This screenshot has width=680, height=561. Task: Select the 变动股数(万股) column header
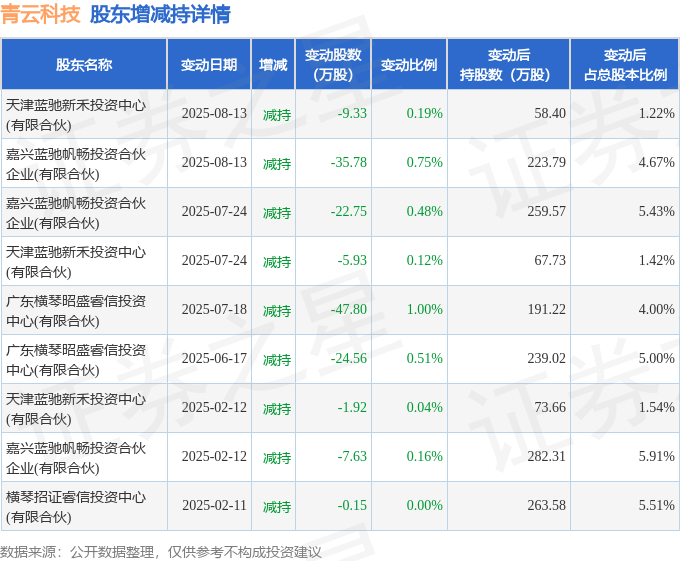tap(333, 65)
